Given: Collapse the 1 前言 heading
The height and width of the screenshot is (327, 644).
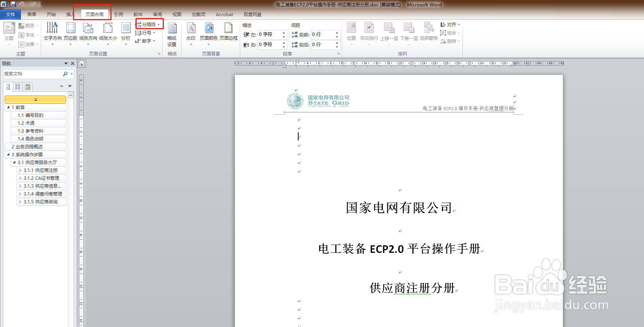Looking at the screenshot, I should (8, 108).
